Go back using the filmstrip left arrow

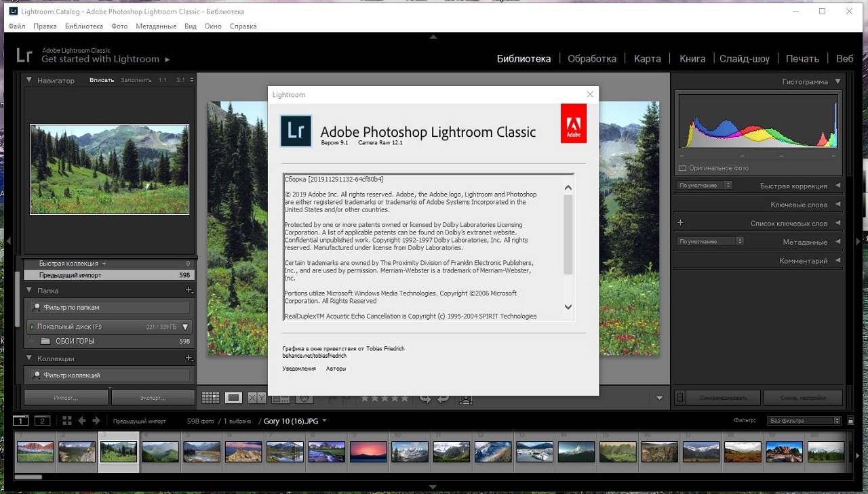tap(82, 421)
